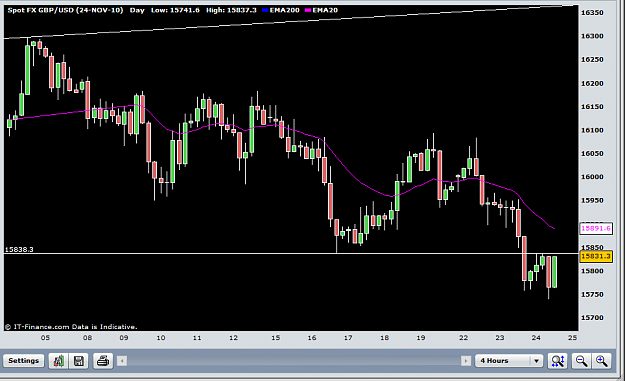The width and height of the screenshot is (625, 381).
Task: Click the zoom out magnifier icon
Action: (582, 361)
